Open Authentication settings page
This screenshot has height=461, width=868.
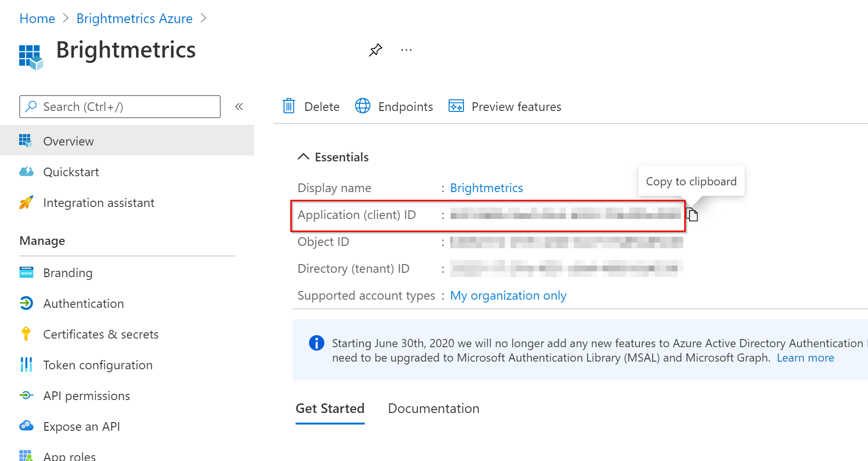click(x=83, y=303)
